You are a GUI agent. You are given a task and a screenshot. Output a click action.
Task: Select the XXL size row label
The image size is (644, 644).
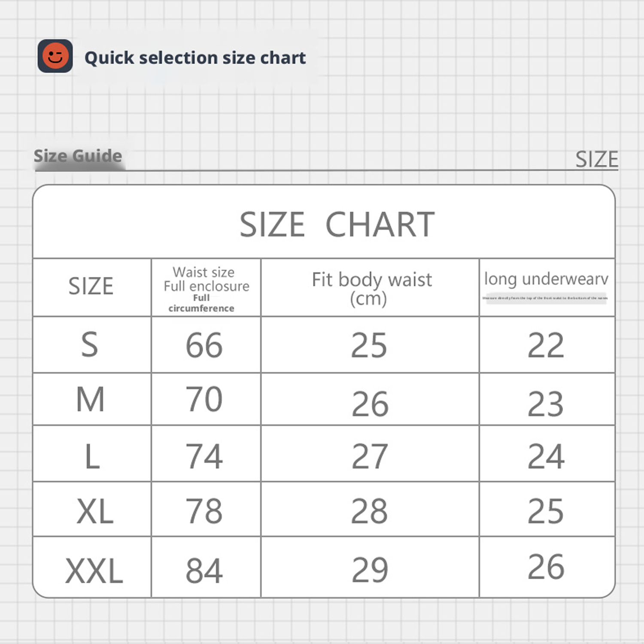point(94,571)
